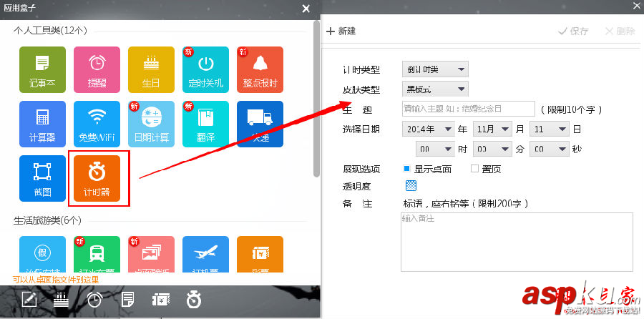Open the month dropdown showing 11月
Image resolution: width=644 pixels, height=319 pixels.
click(492, 129)
